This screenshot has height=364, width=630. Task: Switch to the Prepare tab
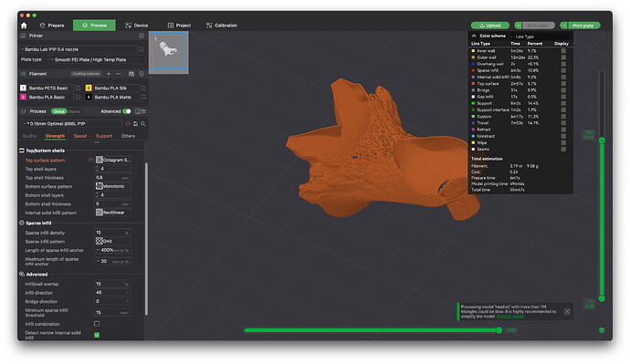point(52,26)
